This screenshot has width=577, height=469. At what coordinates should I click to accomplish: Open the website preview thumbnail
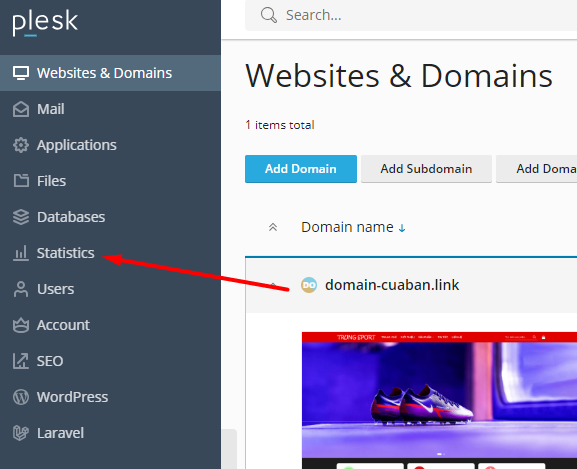439,400
